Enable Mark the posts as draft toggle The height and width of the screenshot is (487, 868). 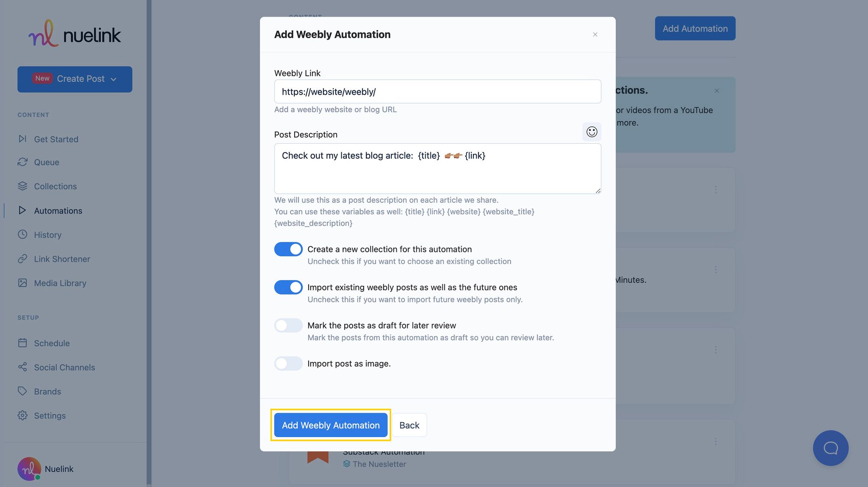pyautogui.click(x=288, y=325)
